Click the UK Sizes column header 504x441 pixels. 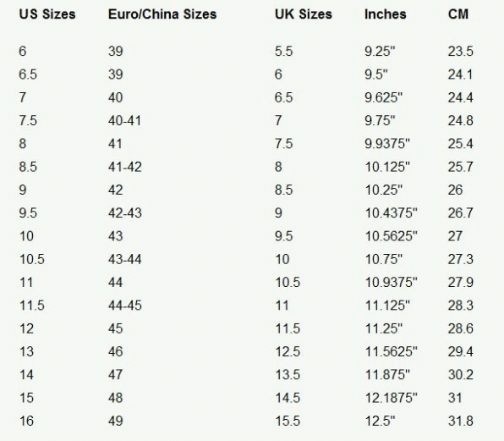click(x=304, y=14)
